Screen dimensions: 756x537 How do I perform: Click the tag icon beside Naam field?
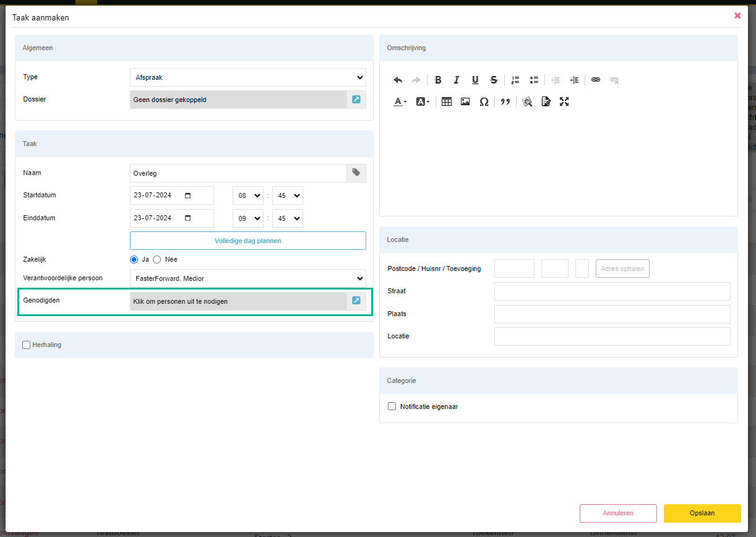click(x=356, y=173)
